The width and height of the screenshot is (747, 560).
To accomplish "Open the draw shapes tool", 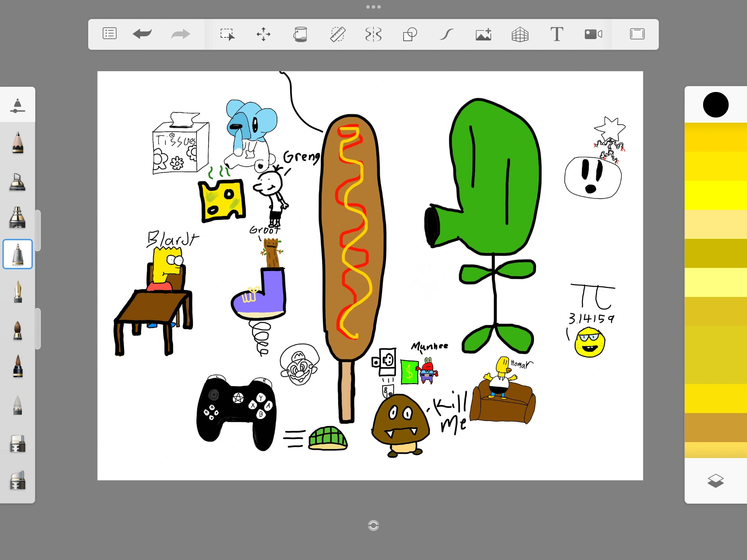I will pos(410,34).
